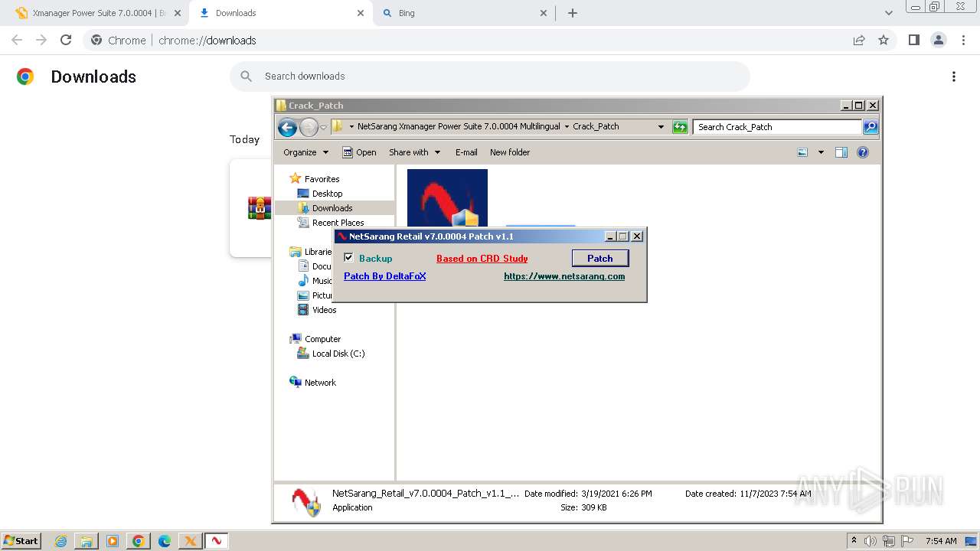Select the NetSarang patch application thumbnail

coord(447,197)
